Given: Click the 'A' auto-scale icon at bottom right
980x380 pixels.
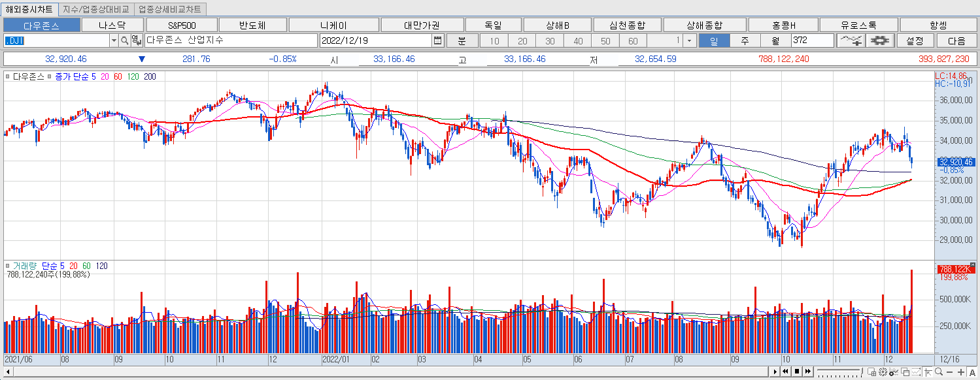Looking at the screenshot, I should click(x=972, y=372).
